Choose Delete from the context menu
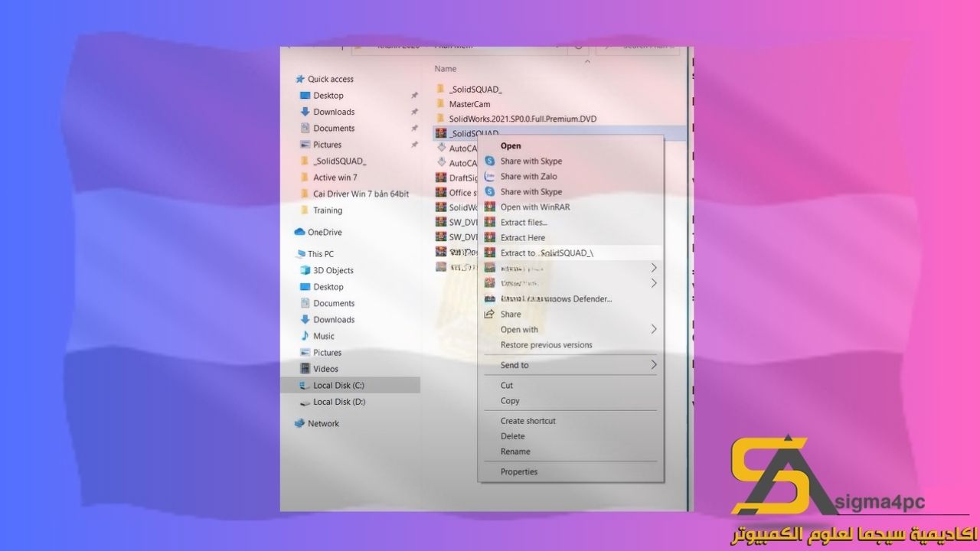The height and width of the screenshot is (551, 980). tap(513, 436)
